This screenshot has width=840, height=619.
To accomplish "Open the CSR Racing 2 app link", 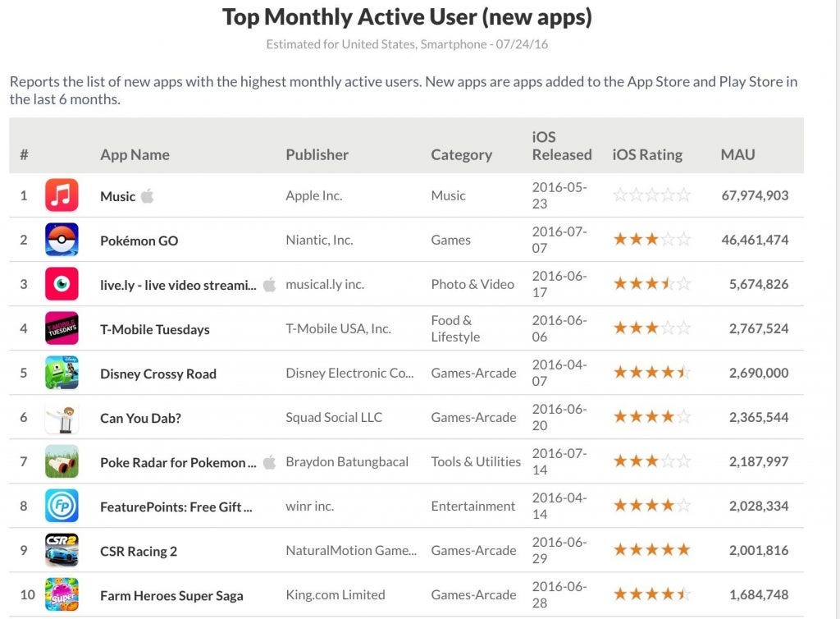I will point(138,552).
